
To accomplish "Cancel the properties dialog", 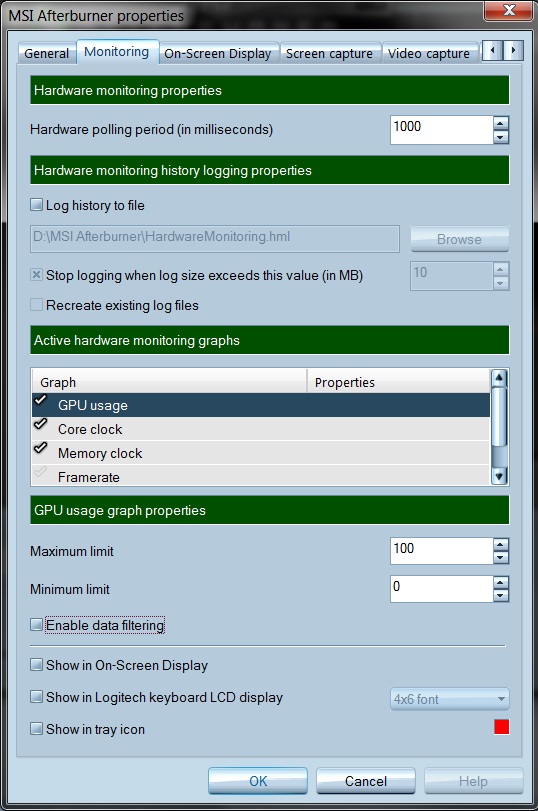I will click(x=366, y=780).
